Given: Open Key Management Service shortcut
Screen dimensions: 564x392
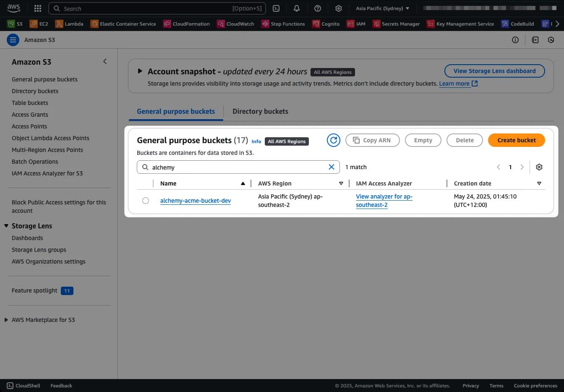Looking at the screenshot, I should coord(460,24).
